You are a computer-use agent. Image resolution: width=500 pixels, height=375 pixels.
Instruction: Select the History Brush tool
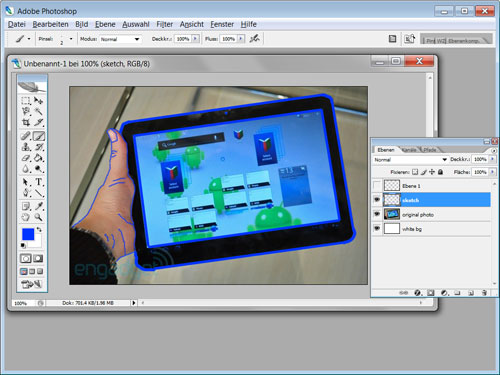pos(38,147)
